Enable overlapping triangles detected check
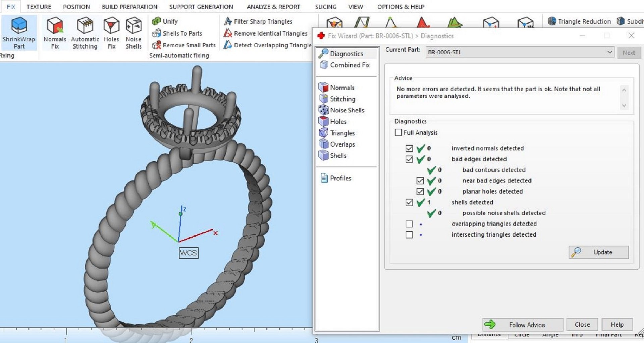This screenshot has height=343, width=644. tap(409, 224)
